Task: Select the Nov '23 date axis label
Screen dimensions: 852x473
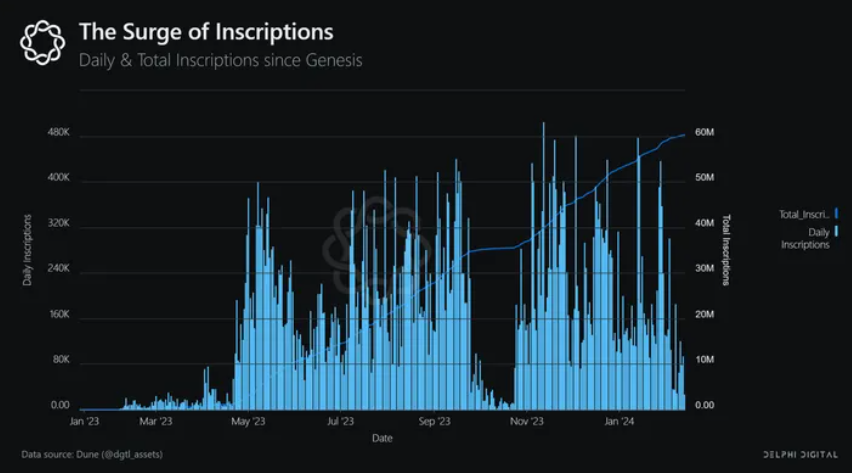Action: (x=527, y=421)
